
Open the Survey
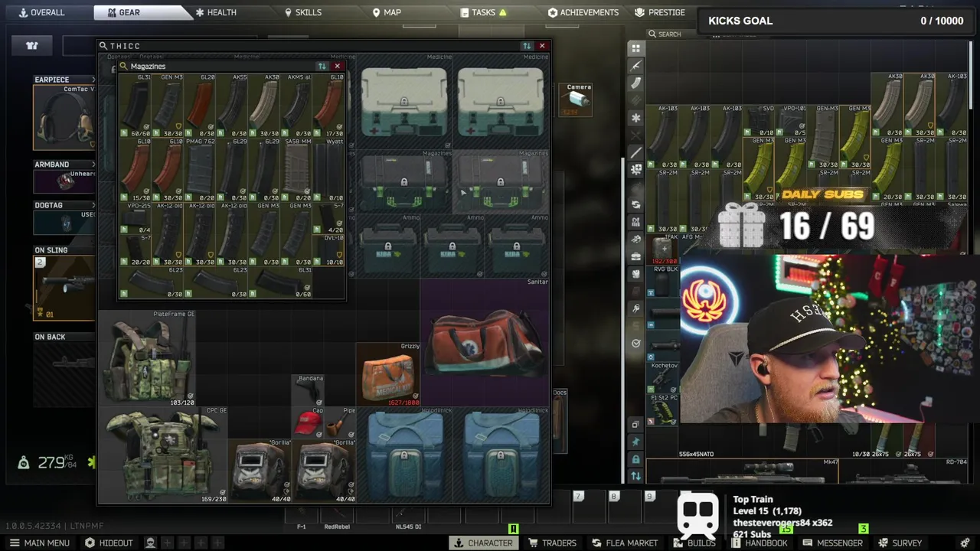(x=900, y=543)
